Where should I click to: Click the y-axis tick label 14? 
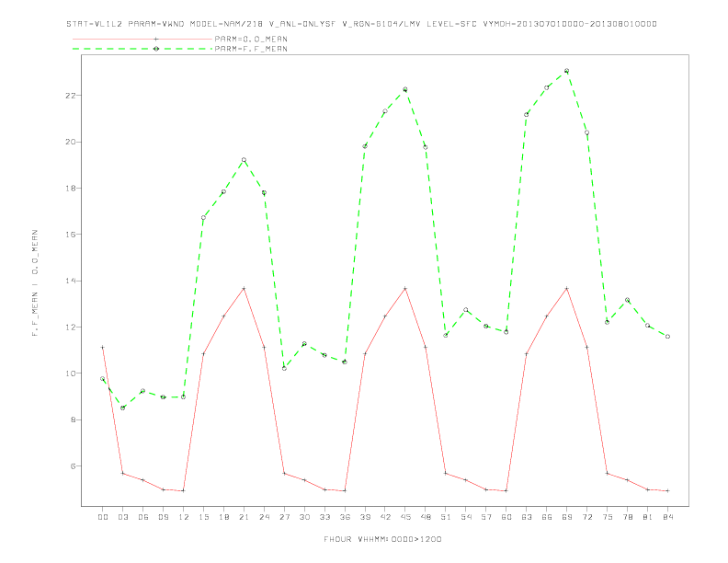pos(72,281)
